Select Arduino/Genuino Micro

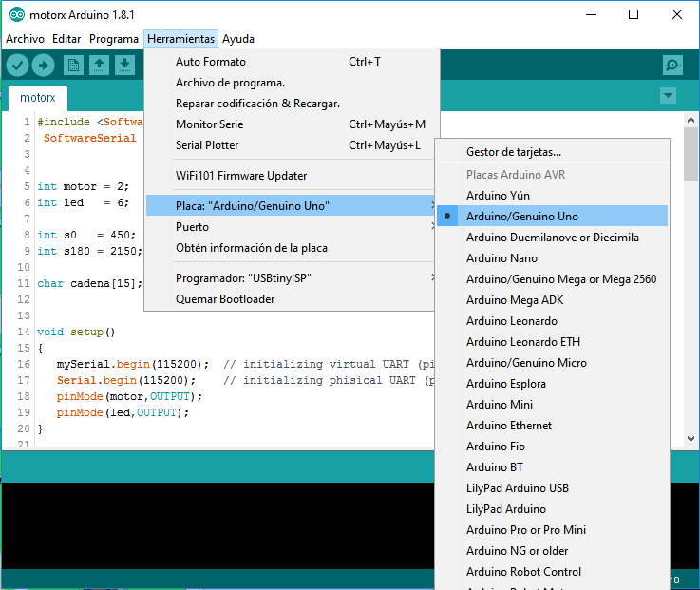tap(552, 363)
